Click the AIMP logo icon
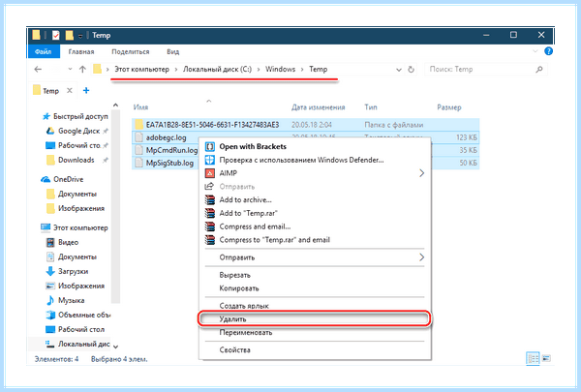The height and width of the screenshot is (392, 581). (210, 173)
